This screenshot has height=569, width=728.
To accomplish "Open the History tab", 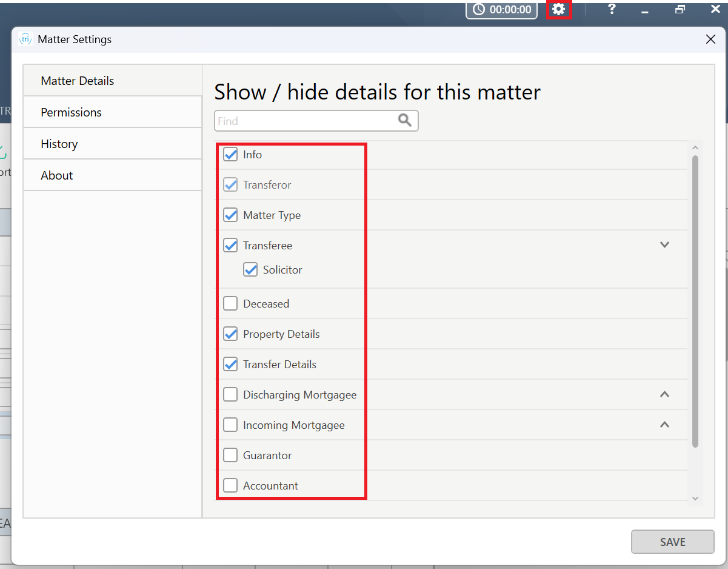I will pyautogui.click(x=113, y=144).
